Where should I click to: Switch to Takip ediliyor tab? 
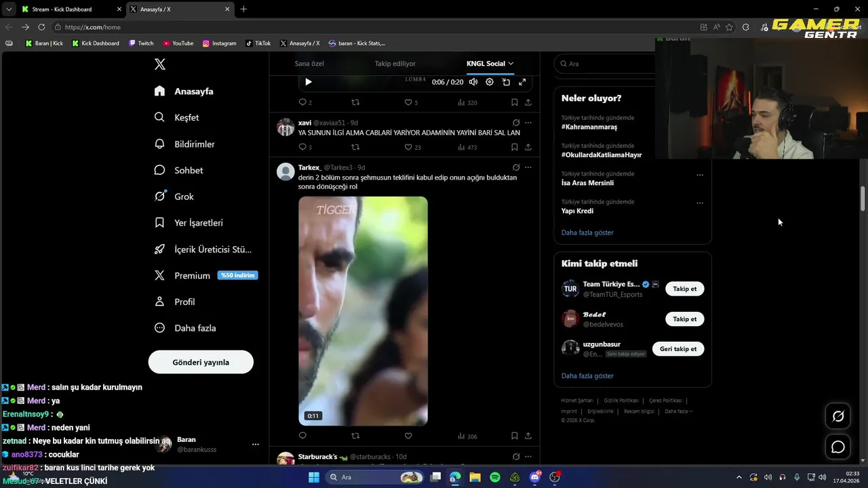point(395,64)
